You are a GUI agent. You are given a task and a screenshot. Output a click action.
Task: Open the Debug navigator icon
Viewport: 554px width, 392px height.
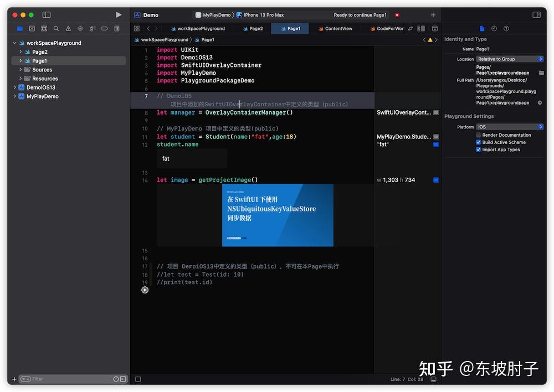tap(92, 29)
